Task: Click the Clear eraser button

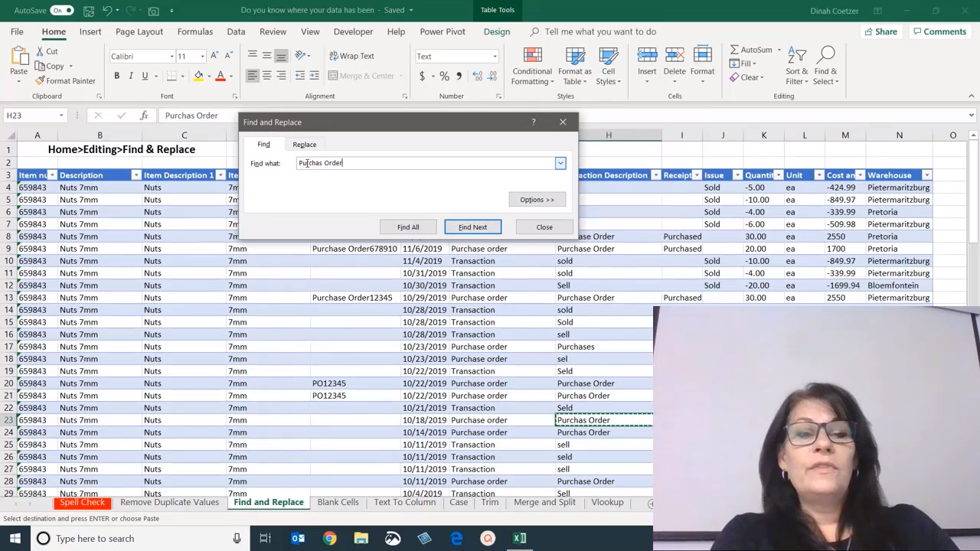Action: 746,77
